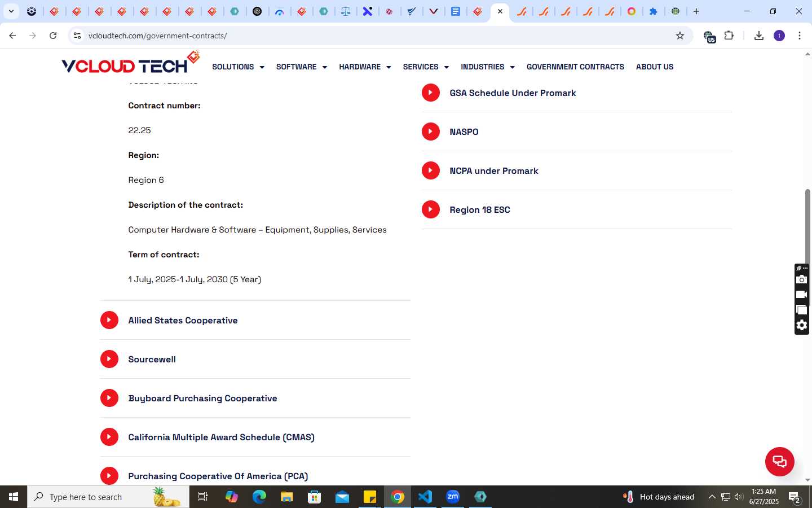Click the taskbar clock showing 1:25 AM
The height and width of the screenshot is (508, 812).
point(764,497)
